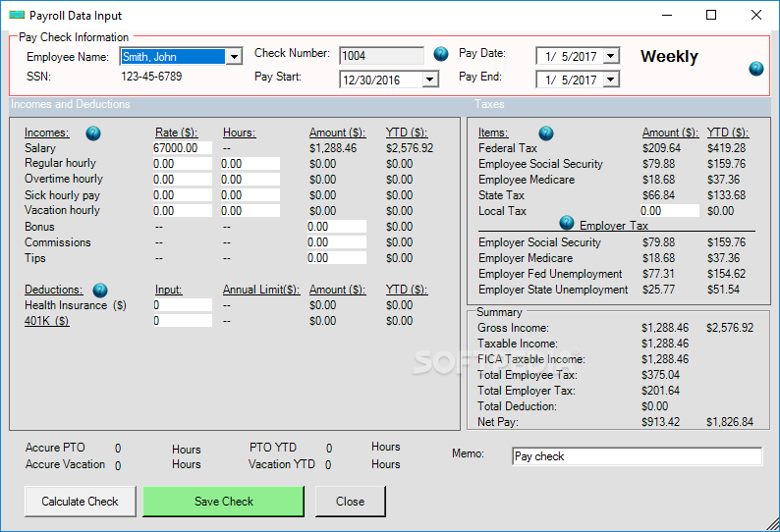Expand the Employee Name dropdown arrow
The height and width of the screenshot is (532, 780).
point(234,57)
